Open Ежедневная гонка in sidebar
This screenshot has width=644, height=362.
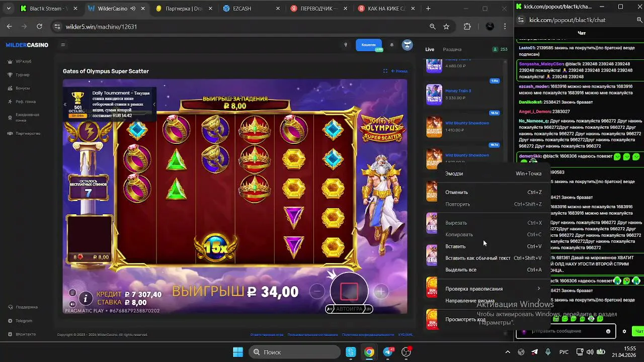click(x=24, y=118)
